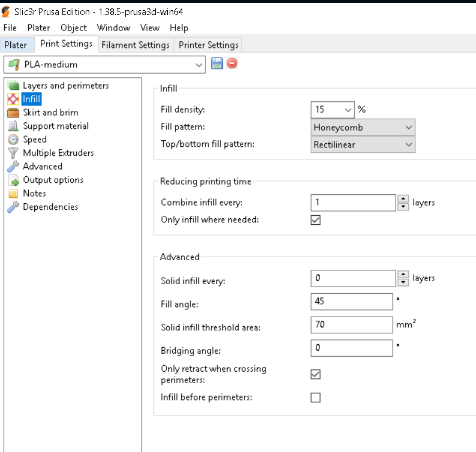Select Multiple Extruders label

click(x=58, y=153)
